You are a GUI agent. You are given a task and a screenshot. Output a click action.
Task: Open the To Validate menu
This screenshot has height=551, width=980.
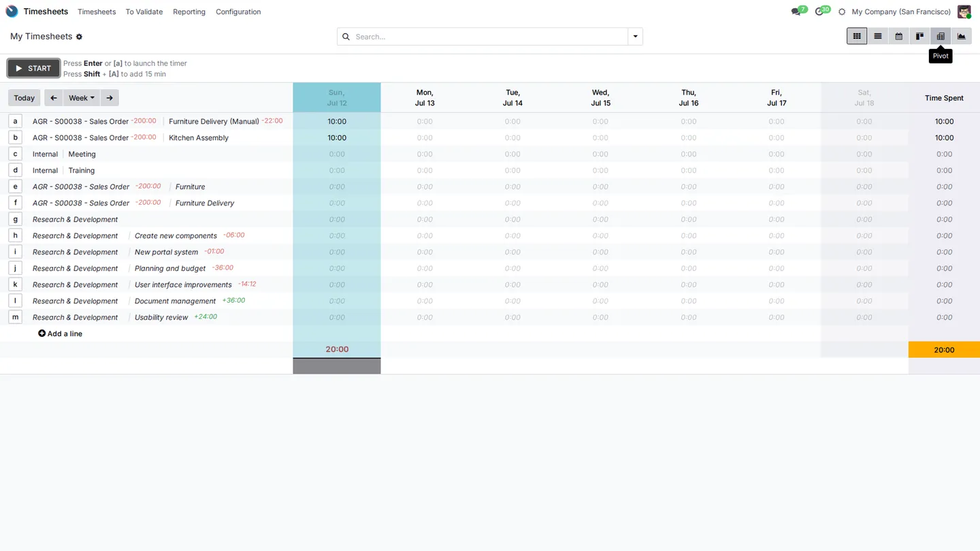tap(144, 12)
